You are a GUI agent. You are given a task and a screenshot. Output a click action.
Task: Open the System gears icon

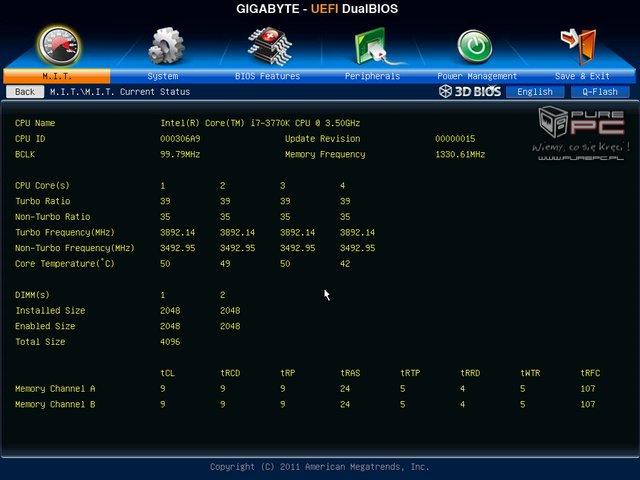click(166, 46)
